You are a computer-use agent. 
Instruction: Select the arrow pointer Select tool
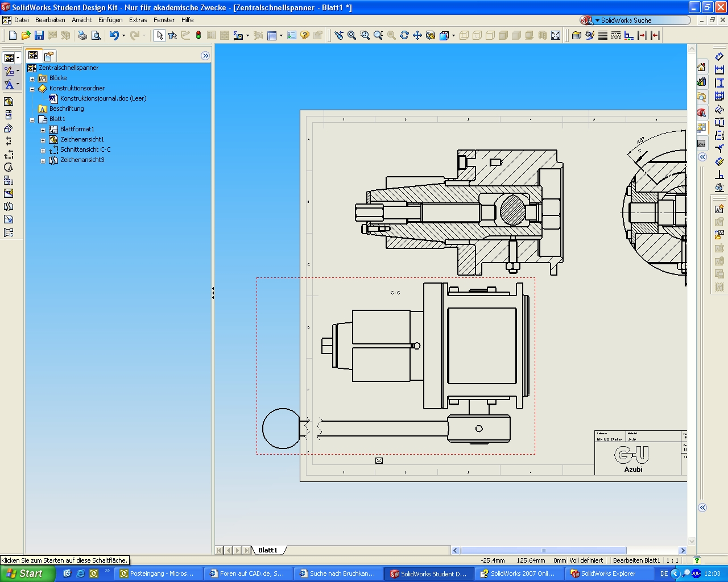[x=160, y=35]
